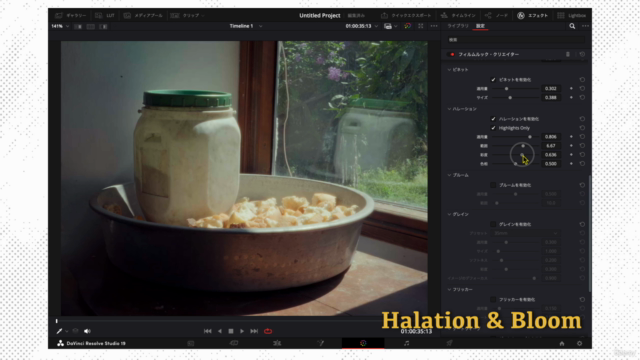Add keyframe for the 0.302 Vignette value
Image resolution: width=640 pixels, height=360 pixels.
pos(571,89)
